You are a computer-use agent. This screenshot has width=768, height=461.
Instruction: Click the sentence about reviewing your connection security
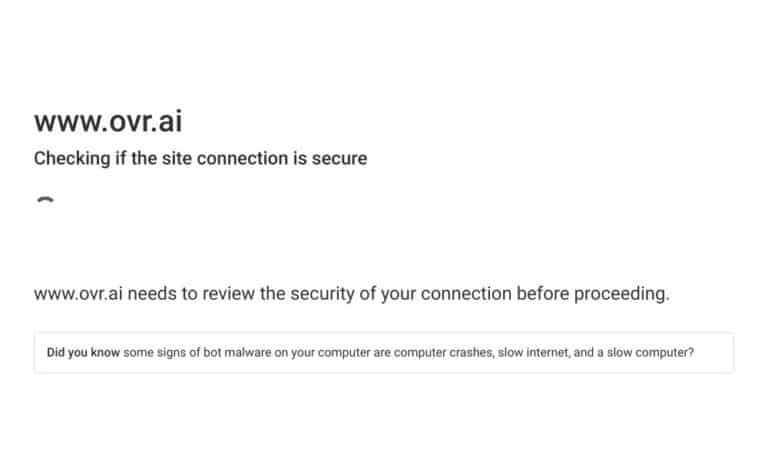pos(352,294)
